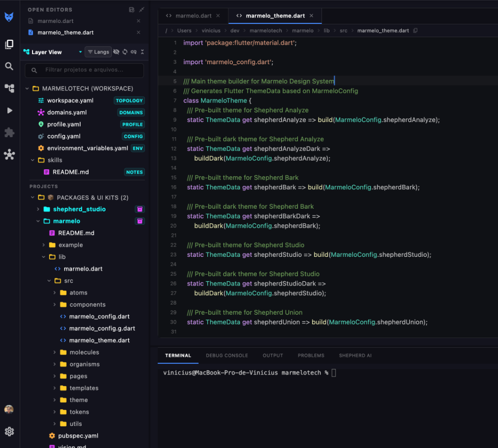Open the Explorer files view icon
The width and height of the screenshot is (498, 448).
tap(9, 44)
